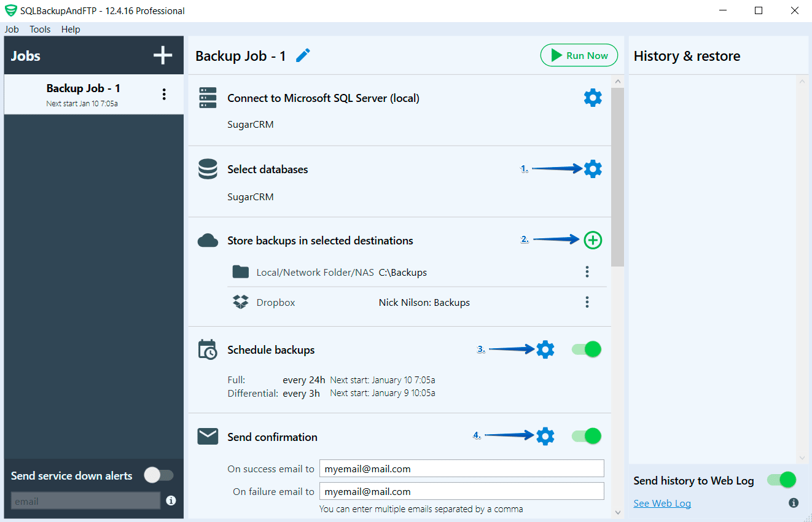Click the envelope Send confirmation icon
The height and width of the screenshot is (522, 812).
[x=208, y=437]
